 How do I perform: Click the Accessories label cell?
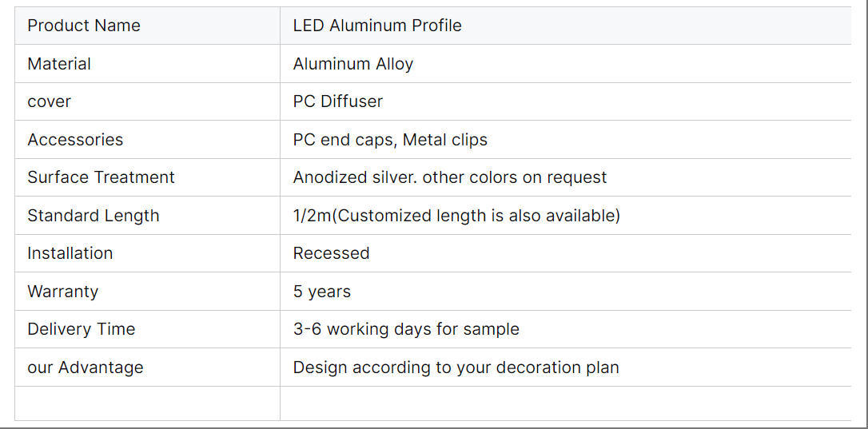(x=147, y=140)
